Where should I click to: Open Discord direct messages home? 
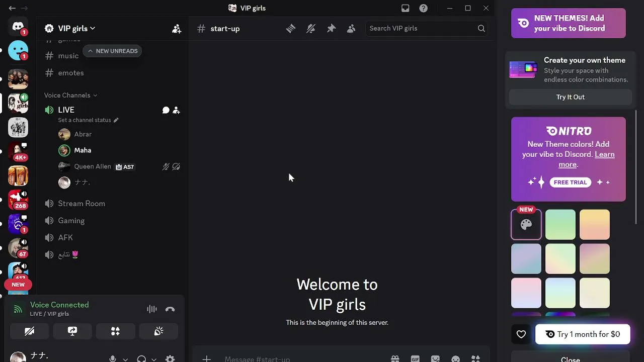pos(18,27)
